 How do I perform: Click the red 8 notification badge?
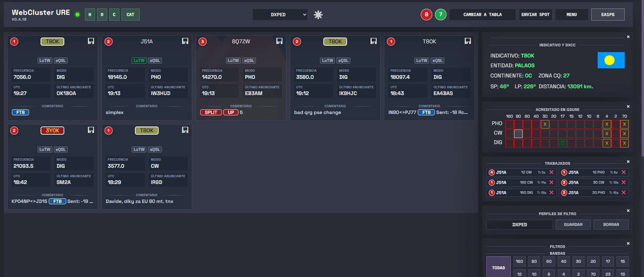point(426,15)
